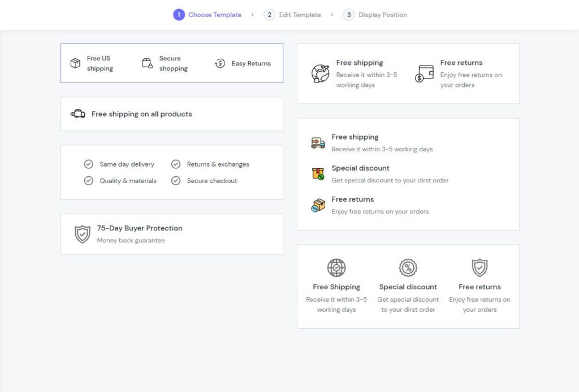Click the colored return box Free returns icon

tap(318, 205)
